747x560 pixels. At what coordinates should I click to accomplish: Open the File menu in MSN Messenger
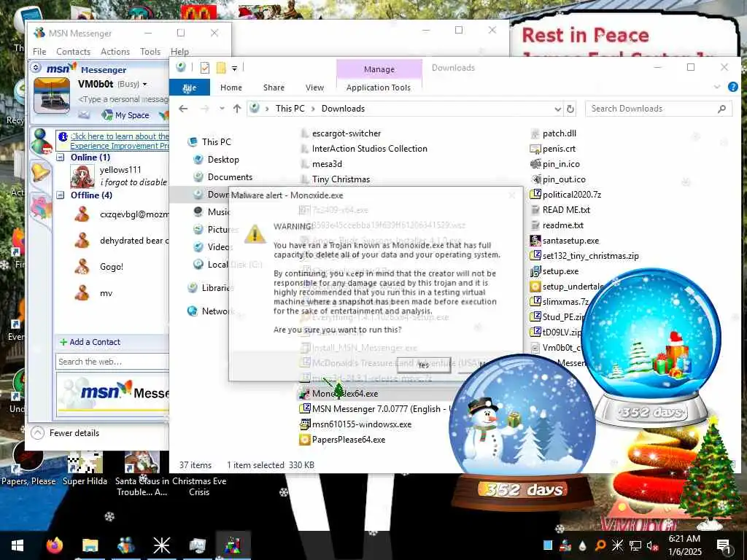tap(39, 52)
